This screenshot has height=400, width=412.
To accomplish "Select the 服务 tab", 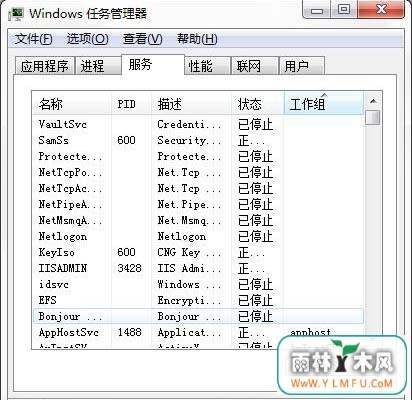I will pos(153,64).
